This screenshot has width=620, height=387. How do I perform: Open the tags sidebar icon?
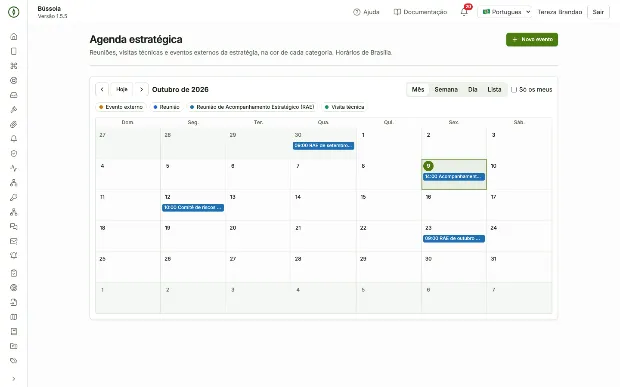coord(13,361)
